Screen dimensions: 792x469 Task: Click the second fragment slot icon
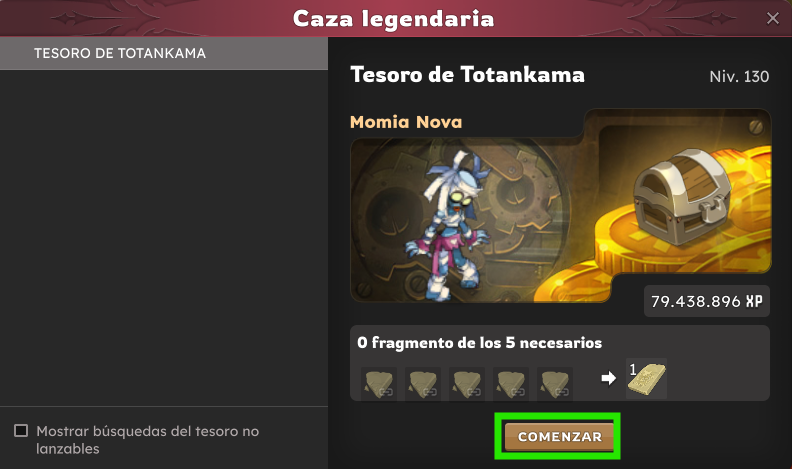pos(423,384)
